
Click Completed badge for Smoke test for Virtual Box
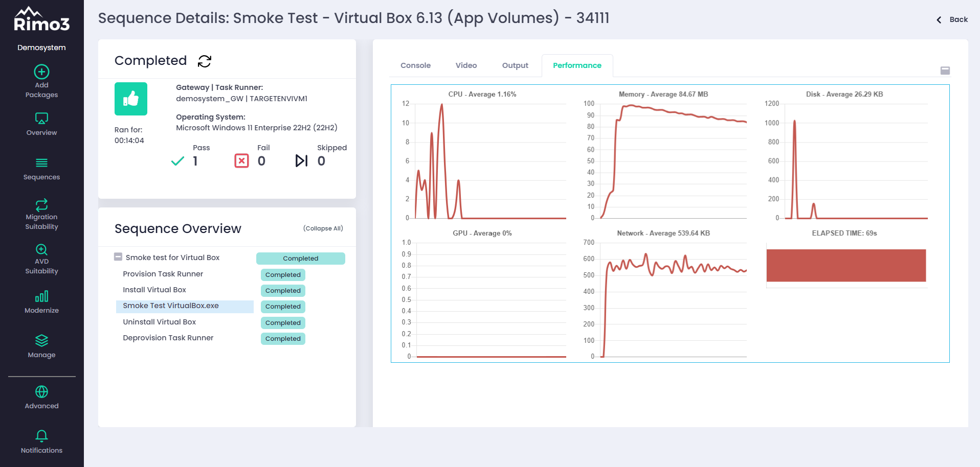[301, 259]
